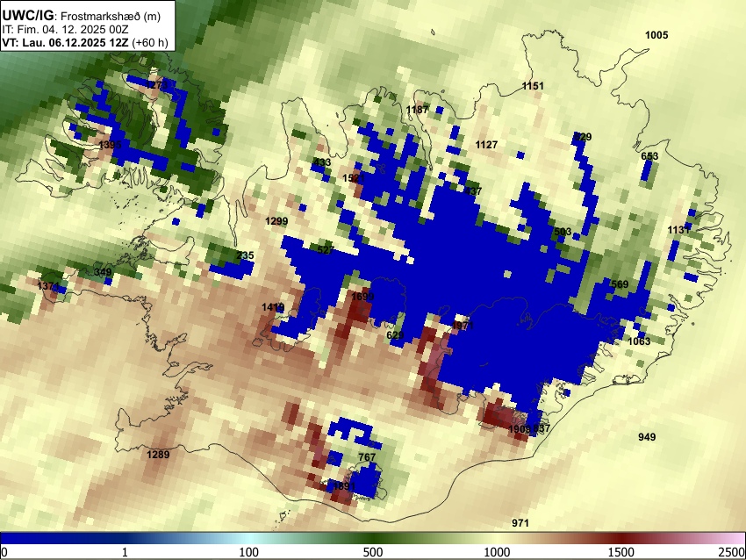Click the value 1699 on the map

tap(362, 297)
